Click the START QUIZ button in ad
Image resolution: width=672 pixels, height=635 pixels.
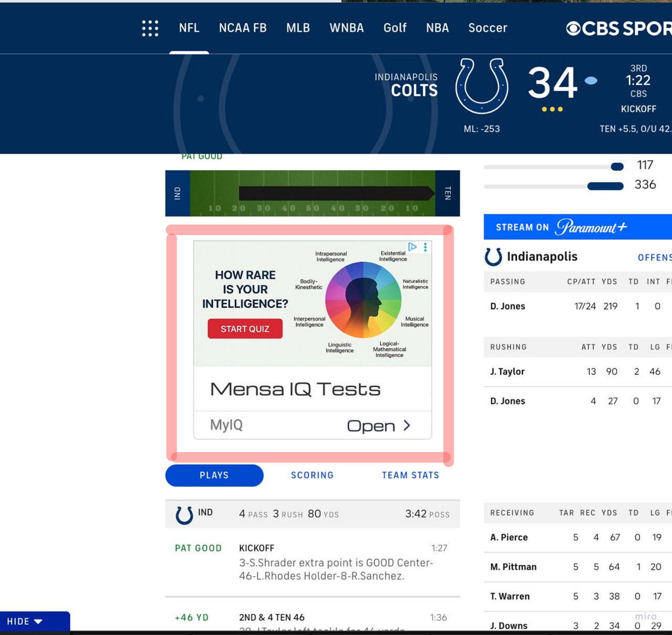click(245, 329)
